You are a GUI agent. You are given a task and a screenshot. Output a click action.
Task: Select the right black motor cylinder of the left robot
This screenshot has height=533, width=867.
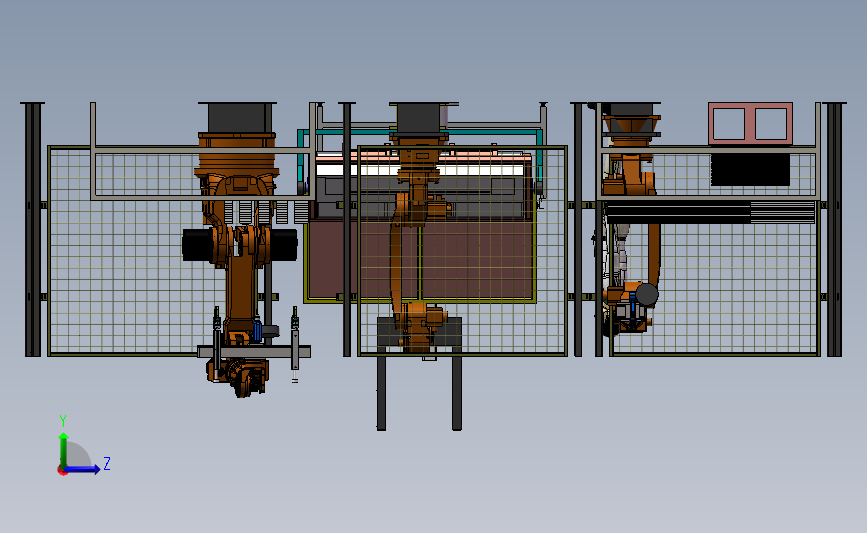(284, 245)
